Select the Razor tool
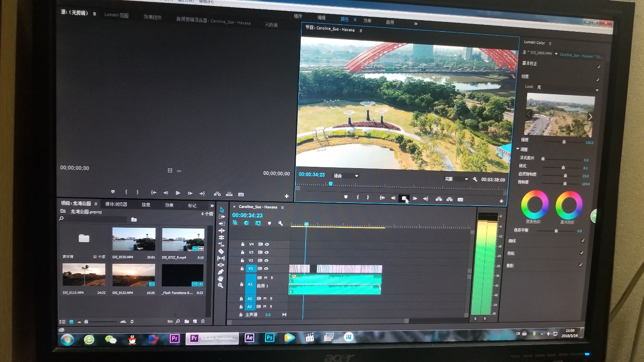This screenshot has height=362, width=644. (221, 251)
